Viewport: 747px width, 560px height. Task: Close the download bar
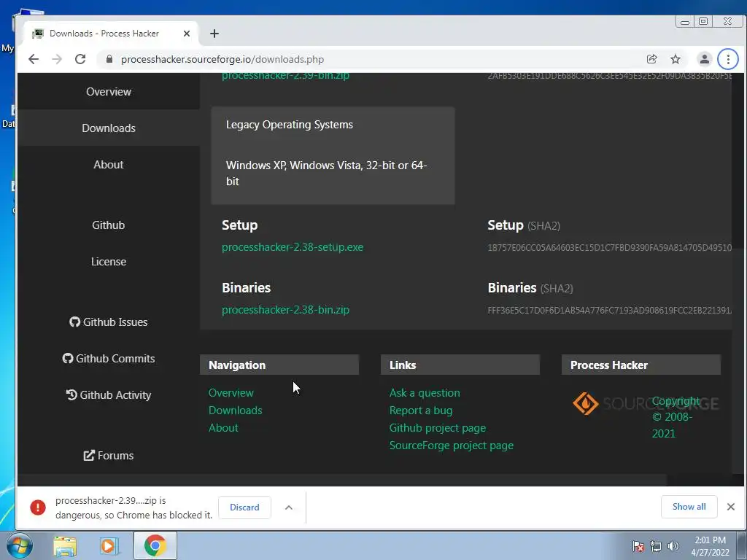731,507
